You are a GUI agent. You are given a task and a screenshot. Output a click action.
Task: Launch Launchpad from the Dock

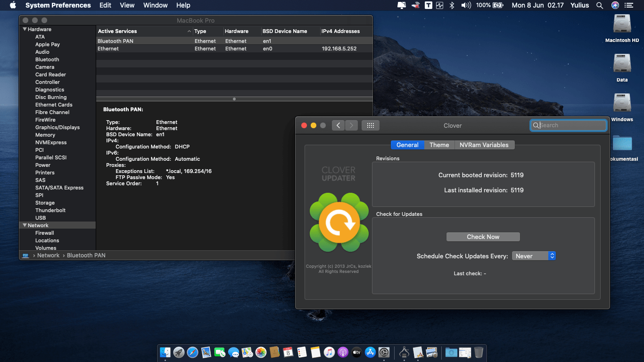pos(179,352)
